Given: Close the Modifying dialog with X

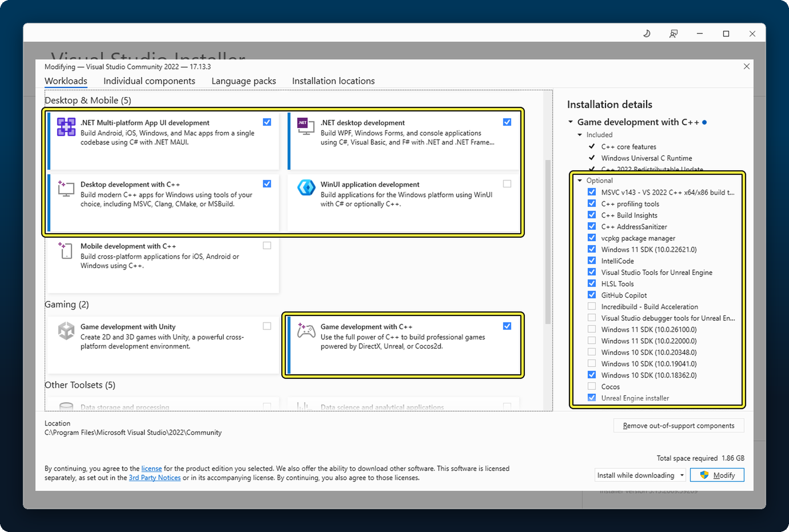Looking at the screenshot, I should coord(747,66).
